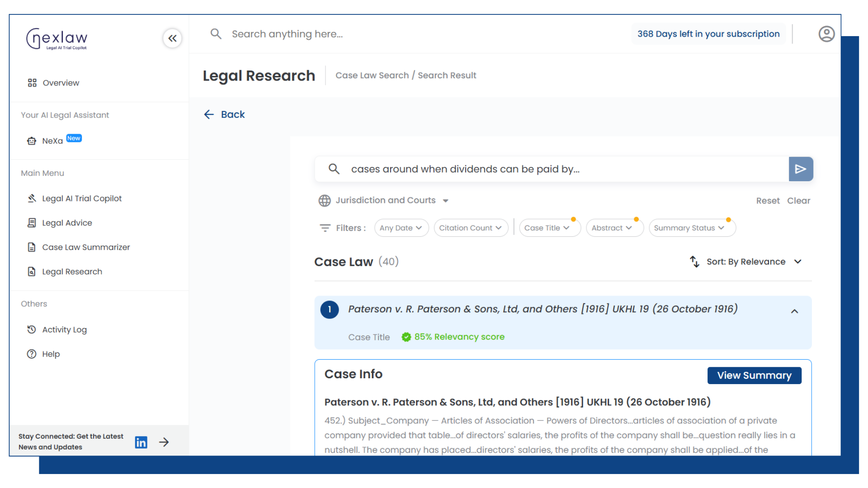Click the Legal AI Trial Copilot gavel icon

[x=32, y=198]
